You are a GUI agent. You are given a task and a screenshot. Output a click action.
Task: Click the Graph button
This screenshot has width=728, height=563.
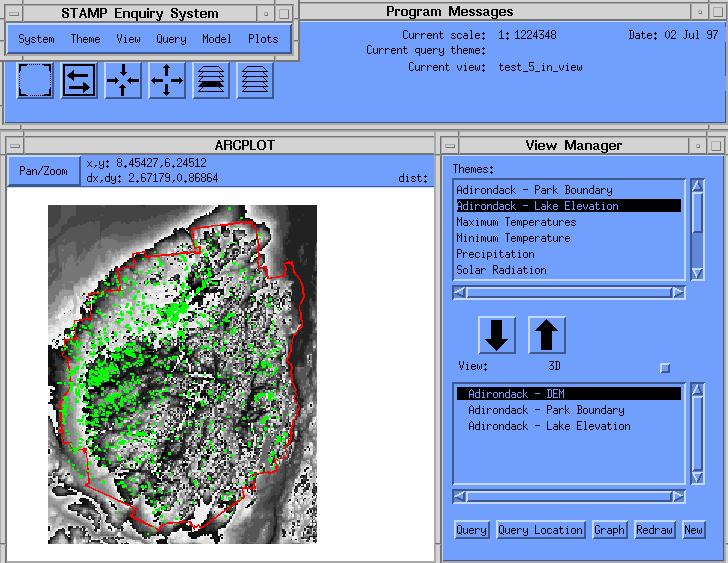[x=609, y=530]
